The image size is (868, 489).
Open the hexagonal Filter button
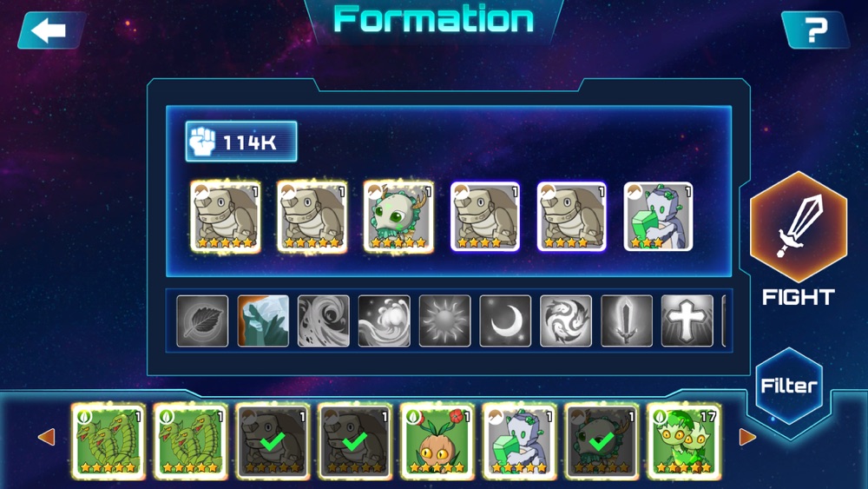tap(789, 386)
